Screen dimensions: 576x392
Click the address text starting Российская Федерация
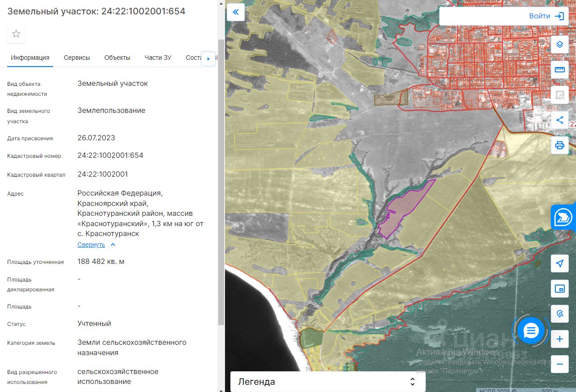[140, 214]
